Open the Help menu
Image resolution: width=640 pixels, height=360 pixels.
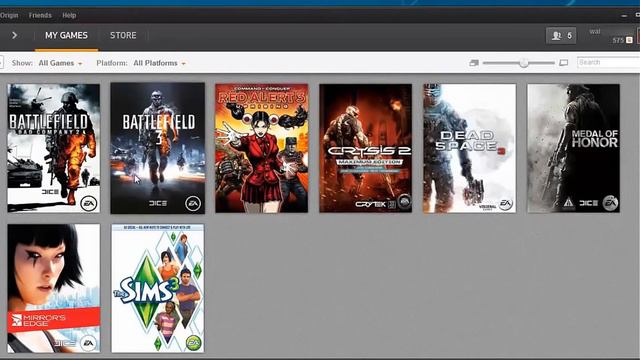(69, 15)
